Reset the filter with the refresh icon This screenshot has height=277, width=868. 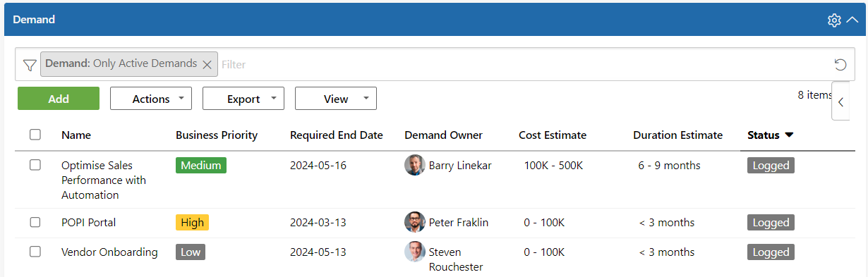tap(840, 65)
